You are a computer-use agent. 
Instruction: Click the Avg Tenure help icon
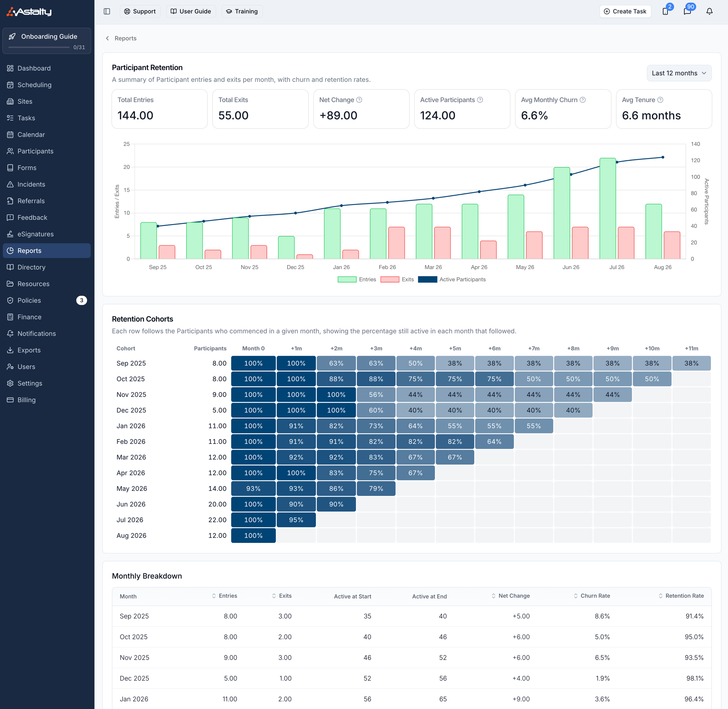click(660, 100)
